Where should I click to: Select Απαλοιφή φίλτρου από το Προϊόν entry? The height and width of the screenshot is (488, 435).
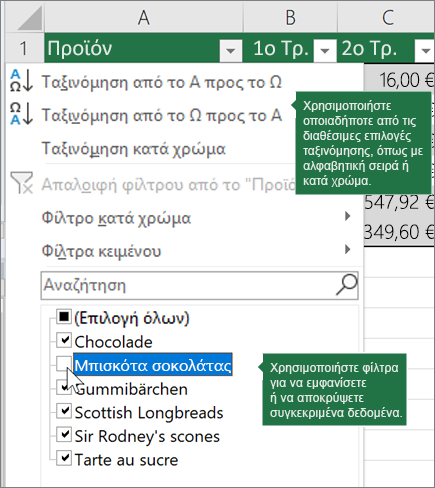click(x=168, y=184)
